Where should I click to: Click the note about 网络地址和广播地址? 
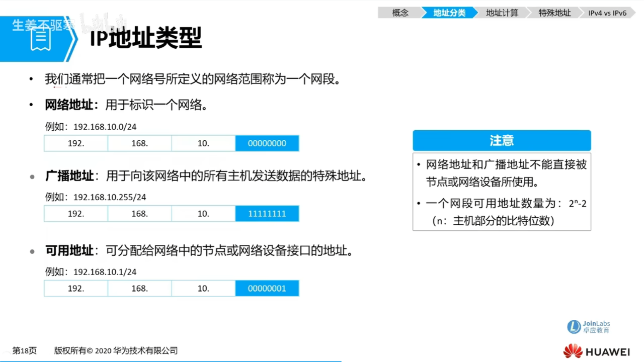pyautogui.click(x=506, y=173)
